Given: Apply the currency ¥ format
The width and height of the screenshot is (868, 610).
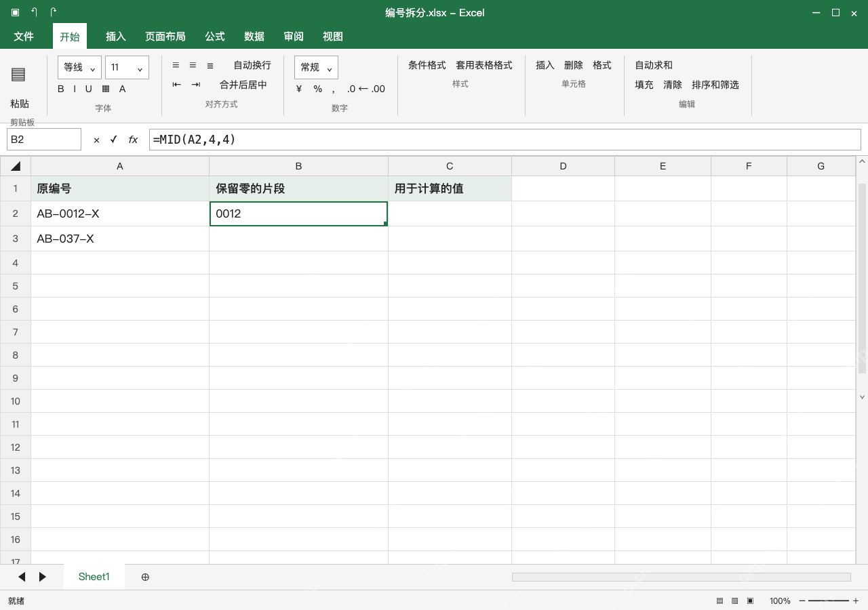Looking at the screenshot, I should coord(299,89).
